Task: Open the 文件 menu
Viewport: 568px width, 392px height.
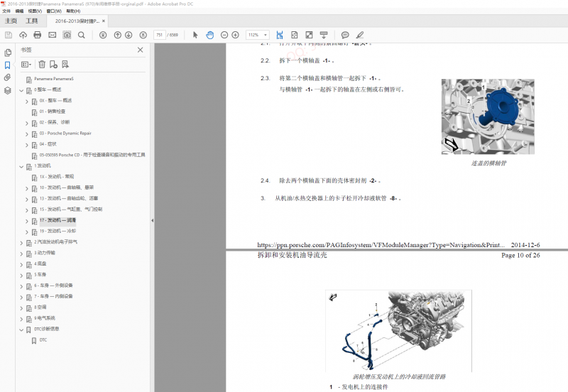Action: pos(6,11)
